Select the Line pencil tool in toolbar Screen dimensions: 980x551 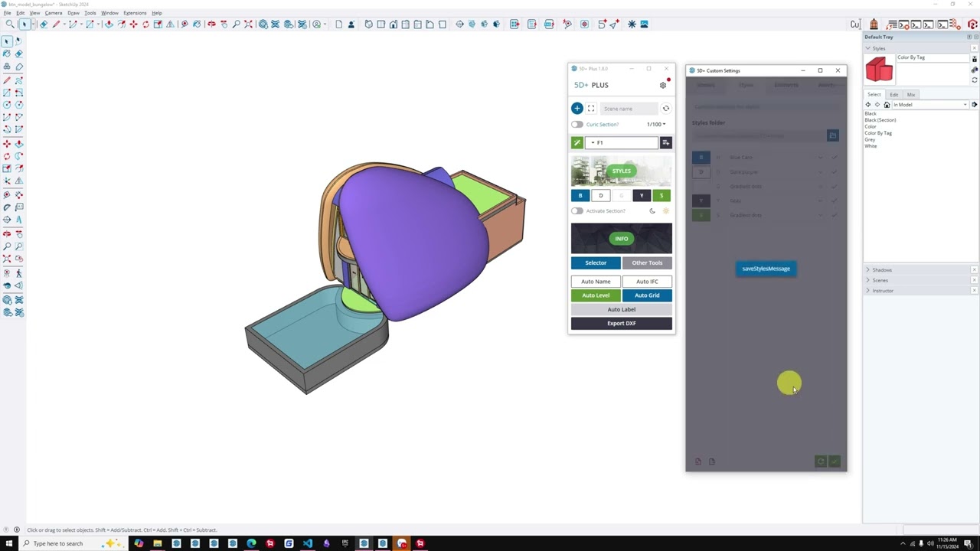point(56,24)
